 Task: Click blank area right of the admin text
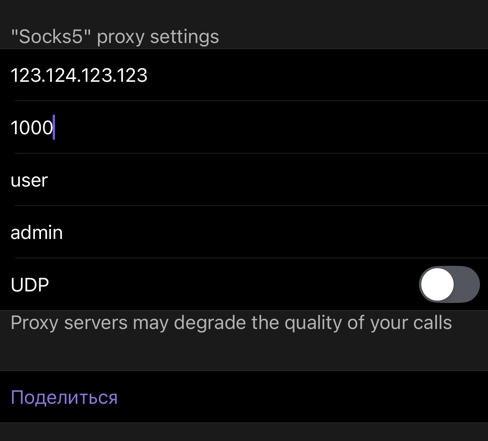click(x=275, y=232)
